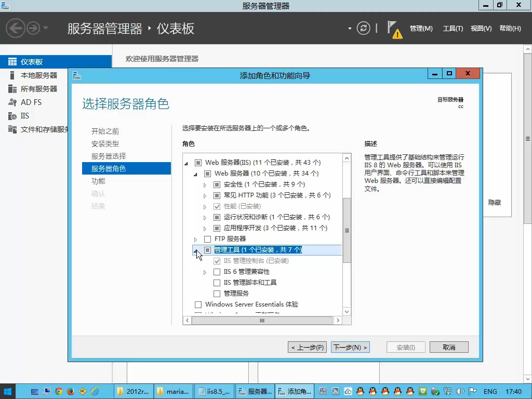The width and height of the screenshot is (532, 399).
Task: Toggle 安全性 checkbox
Action: click(217, 184)
